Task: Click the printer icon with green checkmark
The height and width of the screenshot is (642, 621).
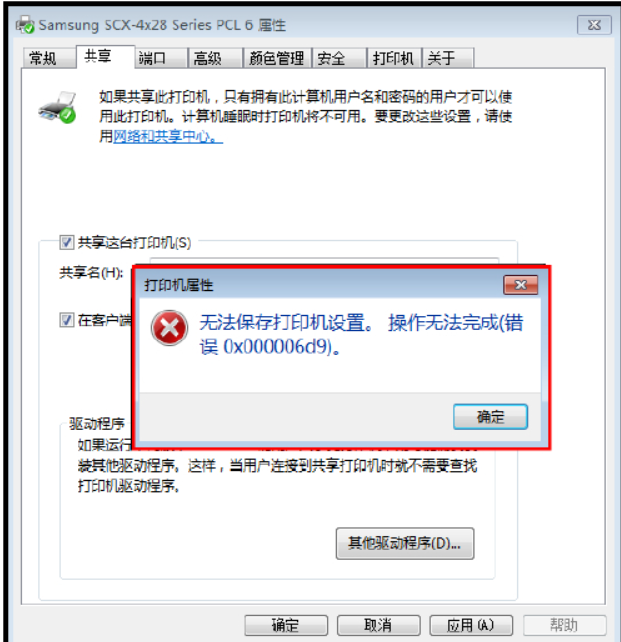Action: 57,107
